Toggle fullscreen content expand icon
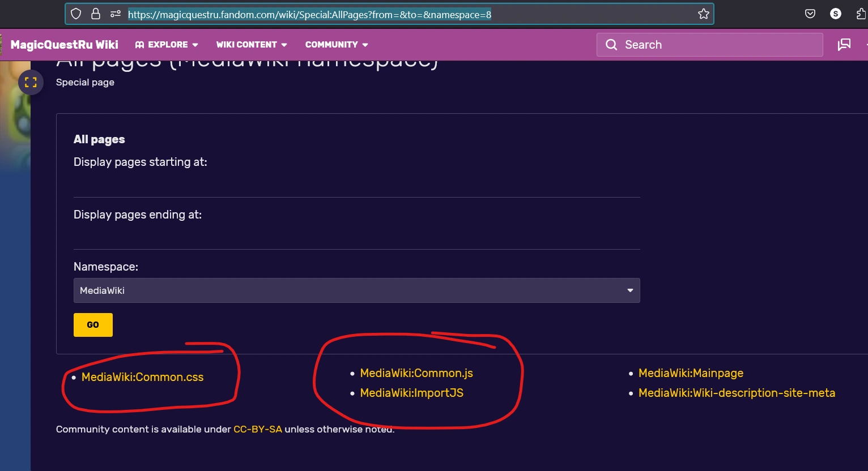This screenshot has height=471, width=868. 31,83
